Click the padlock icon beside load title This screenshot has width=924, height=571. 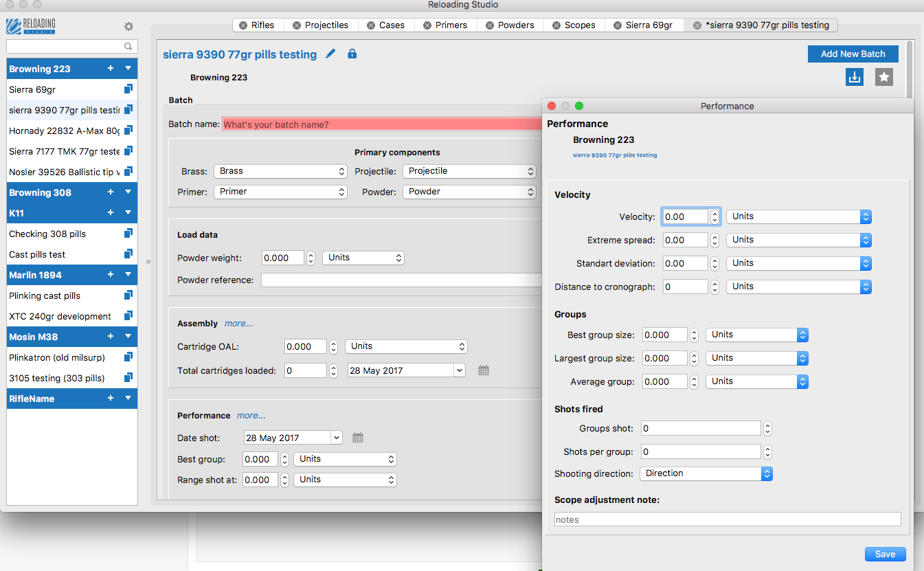(352, 54)
